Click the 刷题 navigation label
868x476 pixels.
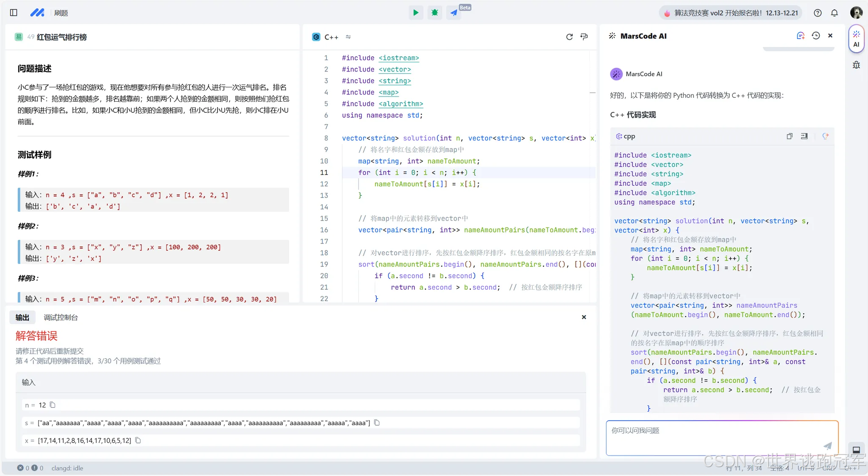coord(61,13)
